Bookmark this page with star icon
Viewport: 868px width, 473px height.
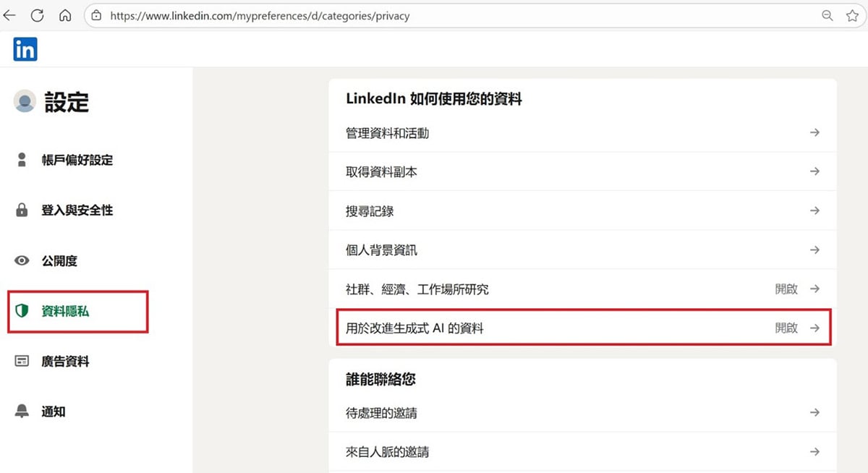852,15
